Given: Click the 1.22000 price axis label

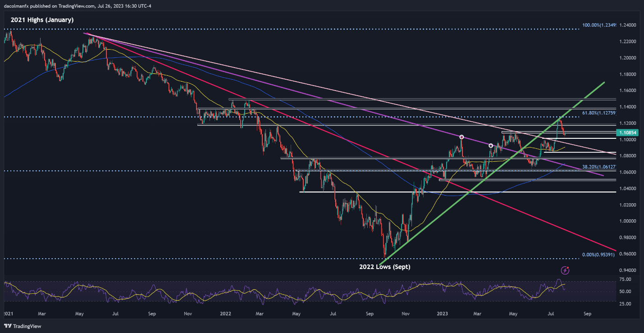Looking at the screenshot, I should pyautogui.click(x=629, y=41).
